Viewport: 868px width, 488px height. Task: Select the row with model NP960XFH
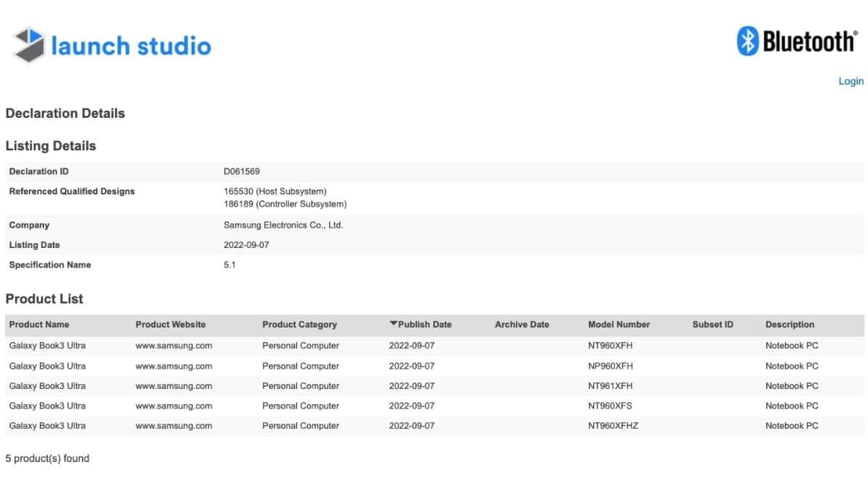(x=610, y=366)
